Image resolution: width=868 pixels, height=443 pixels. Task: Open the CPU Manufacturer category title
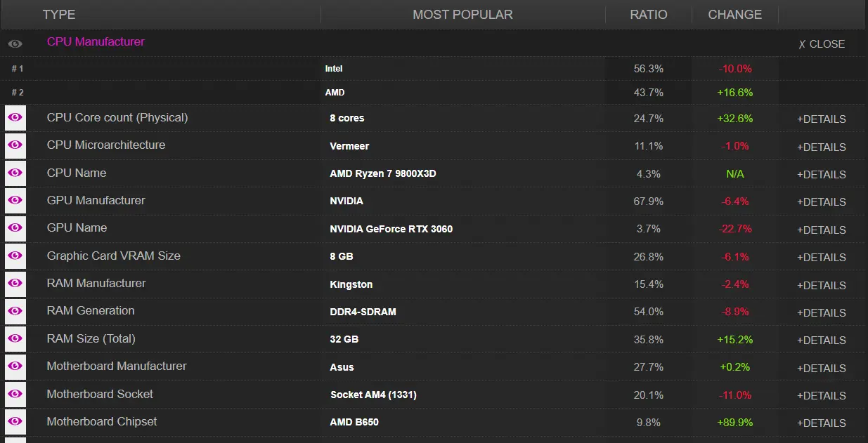[96, 42]
